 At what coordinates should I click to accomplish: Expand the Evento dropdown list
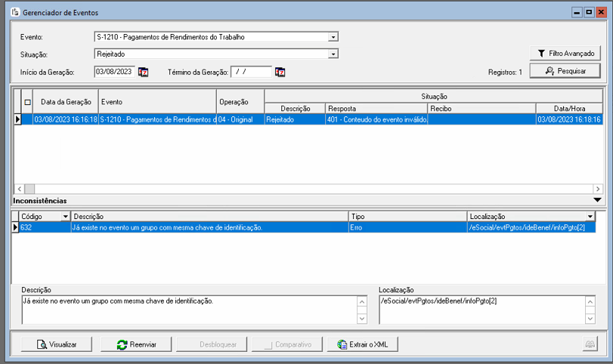333,37
